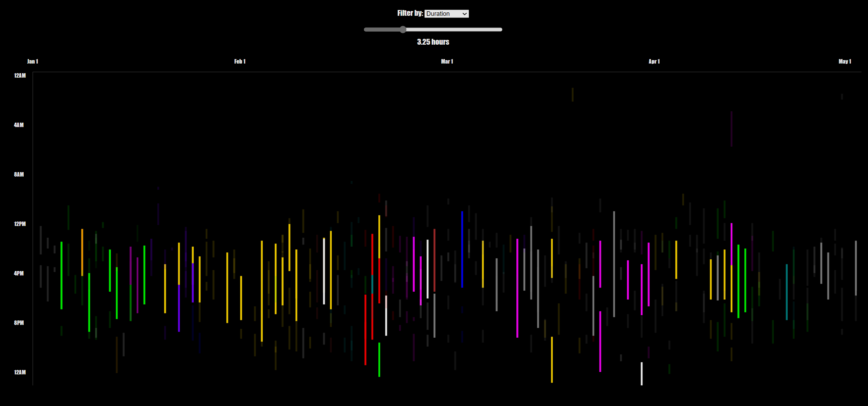868x406 pixels.
Task: Click the '8PM' time axis label
Action: tap(19, 323)
